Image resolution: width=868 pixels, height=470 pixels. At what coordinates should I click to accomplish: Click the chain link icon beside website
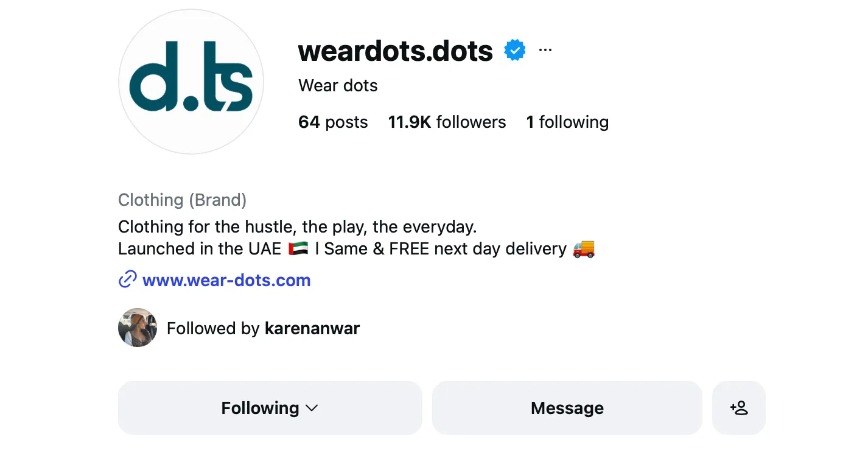(x=127, y=280)
